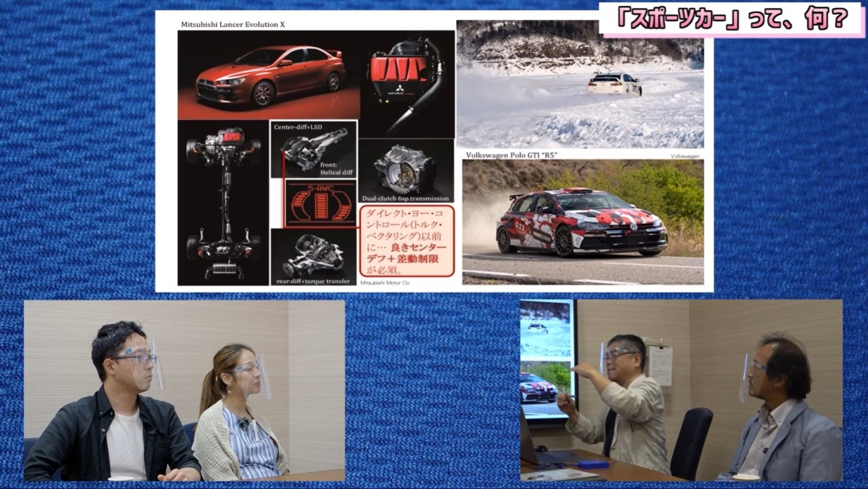
Task: Select the snowy rally car photo
Action: 580,85
